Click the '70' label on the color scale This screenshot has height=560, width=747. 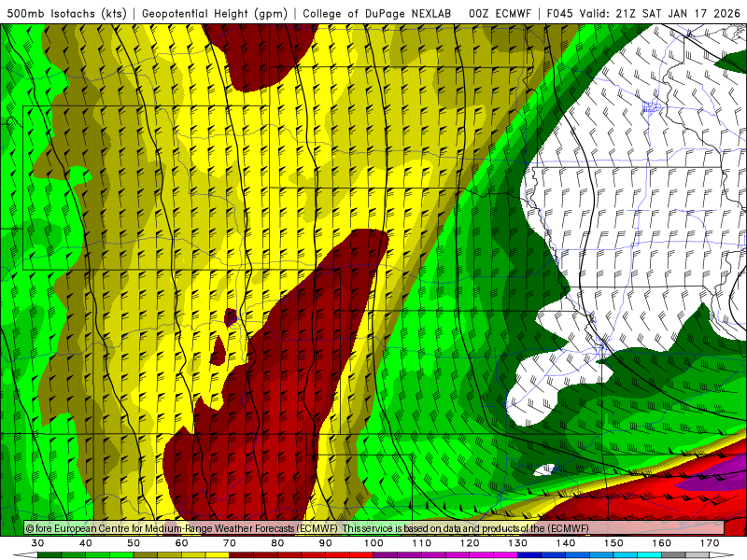click(230, 543)
